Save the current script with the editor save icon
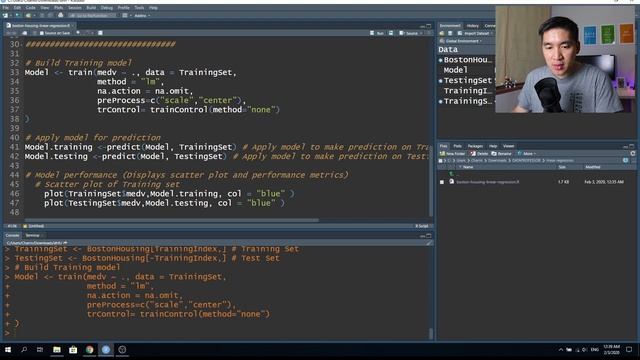Image resolution: width=640 pixels, height=360 pixels. tap(24, 33)
